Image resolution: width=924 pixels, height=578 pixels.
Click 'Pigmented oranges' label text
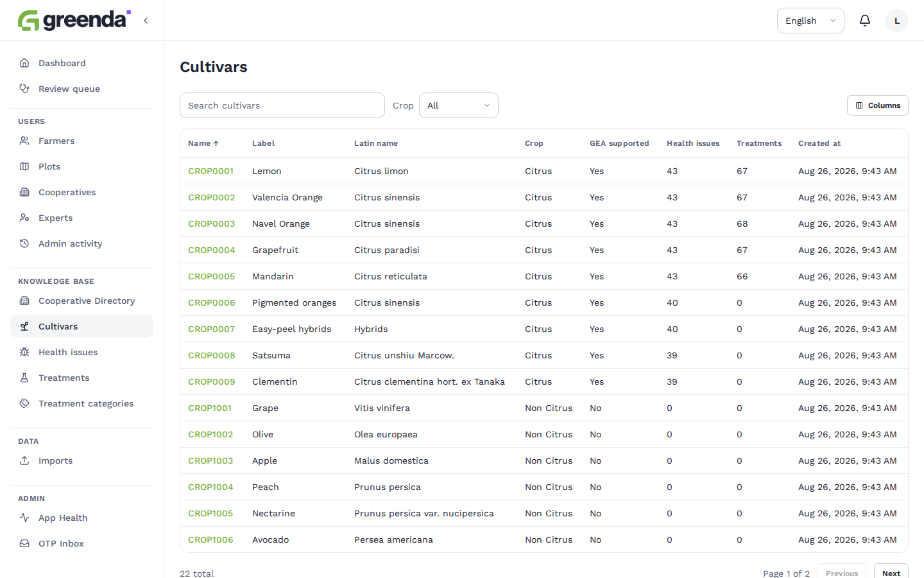pyautogui.click(x=294, y=302)
